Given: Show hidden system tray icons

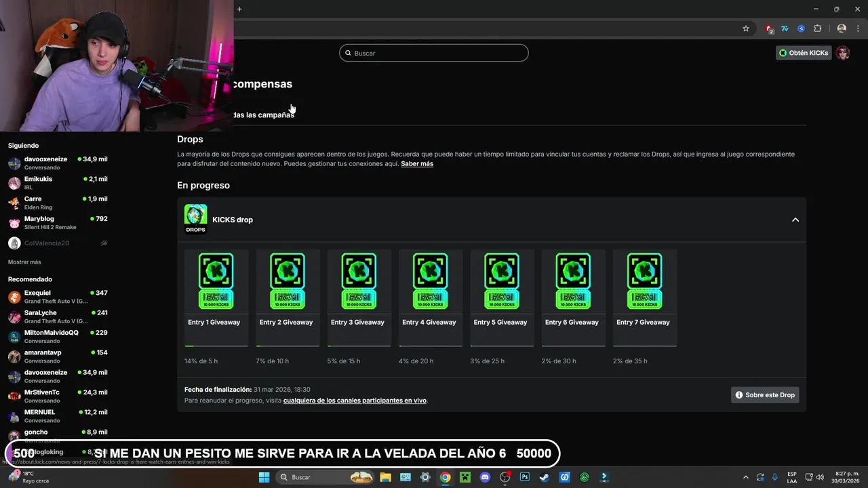Looking at the screenshot, I should 746,477.
